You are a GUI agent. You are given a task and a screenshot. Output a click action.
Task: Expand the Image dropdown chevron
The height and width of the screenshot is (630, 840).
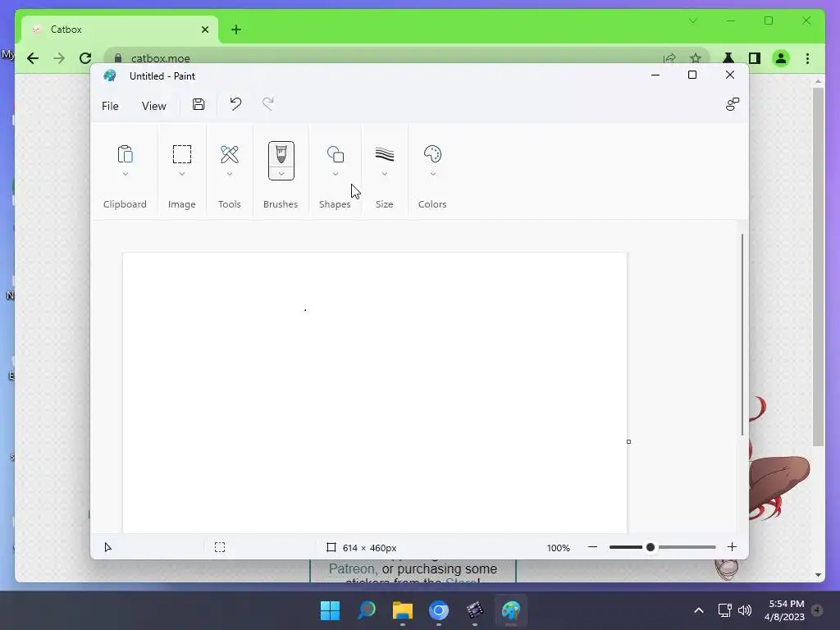tap(181, 174)
